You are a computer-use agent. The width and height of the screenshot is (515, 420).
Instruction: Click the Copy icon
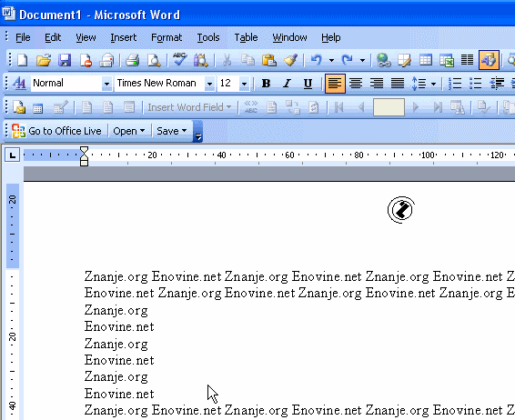click(x=248, y=60)
